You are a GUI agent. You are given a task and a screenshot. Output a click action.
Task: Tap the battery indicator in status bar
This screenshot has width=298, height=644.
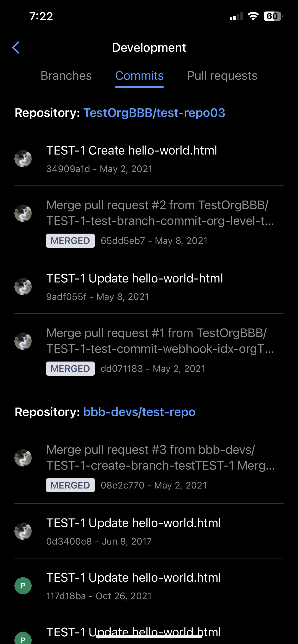coord(273,16)
